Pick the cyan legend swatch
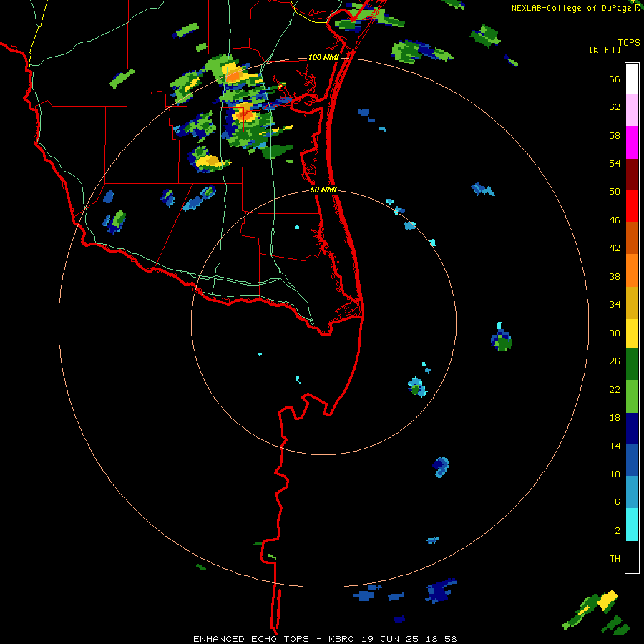The image size is (644, 644). pyautogui.click(x=632, y=525)
